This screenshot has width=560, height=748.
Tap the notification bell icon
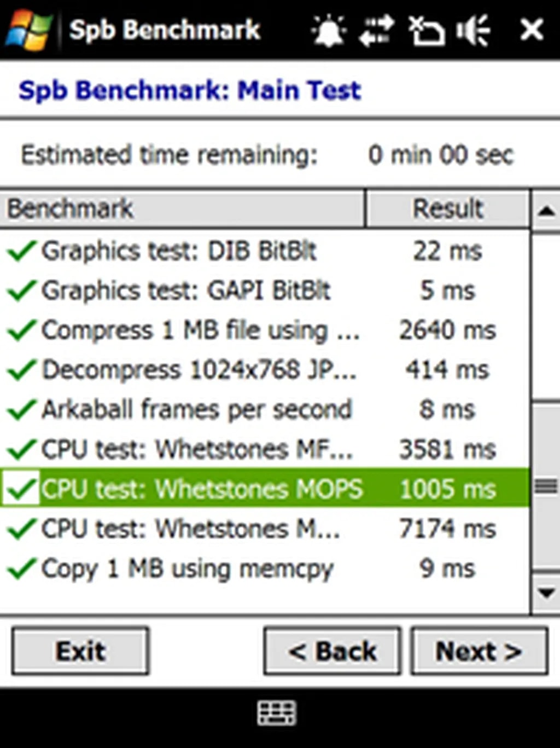[x=328, y=30]
